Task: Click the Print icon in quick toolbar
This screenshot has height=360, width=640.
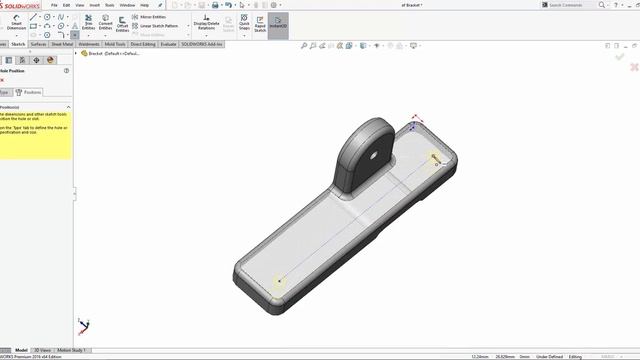Action: [215, 5]
